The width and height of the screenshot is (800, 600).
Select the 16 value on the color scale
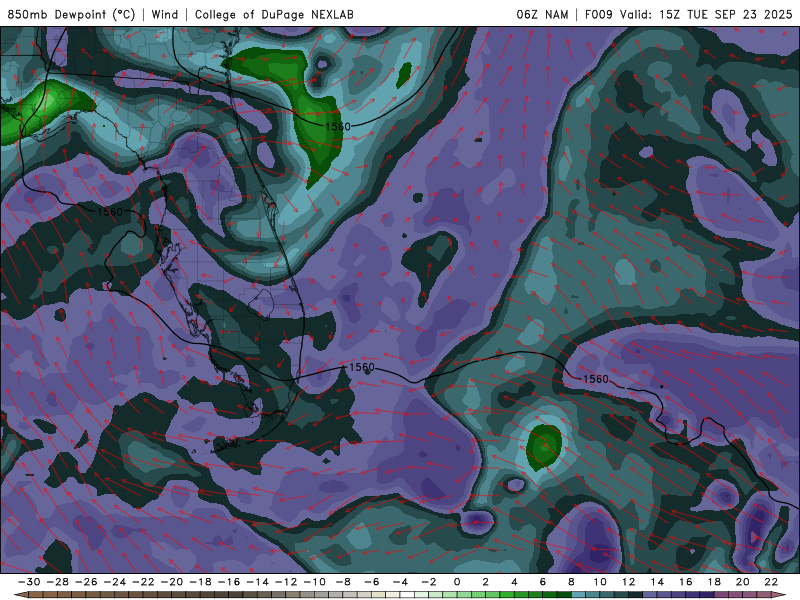[686, 582]
